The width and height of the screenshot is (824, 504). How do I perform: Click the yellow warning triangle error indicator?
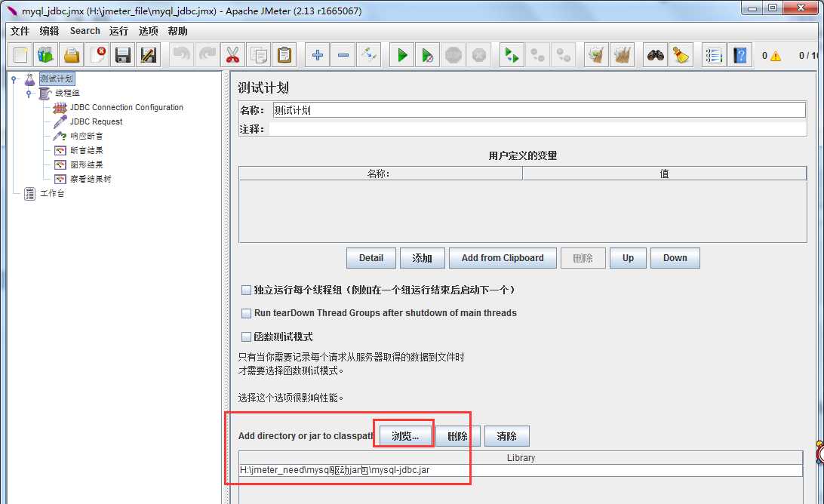point(775,56)
